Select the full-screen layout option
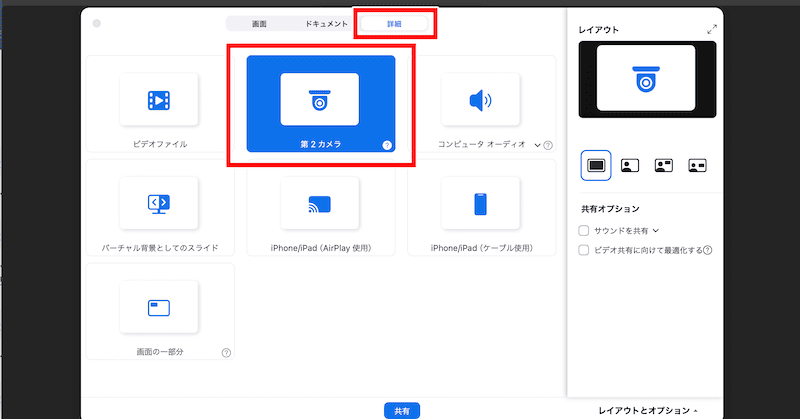 tap(595, 165)
